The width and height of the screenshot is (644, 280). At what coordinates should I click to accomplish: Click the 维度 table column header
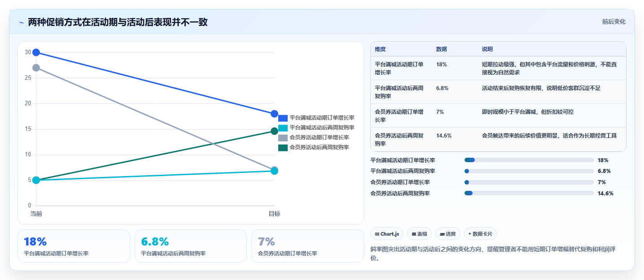(380, 49)
